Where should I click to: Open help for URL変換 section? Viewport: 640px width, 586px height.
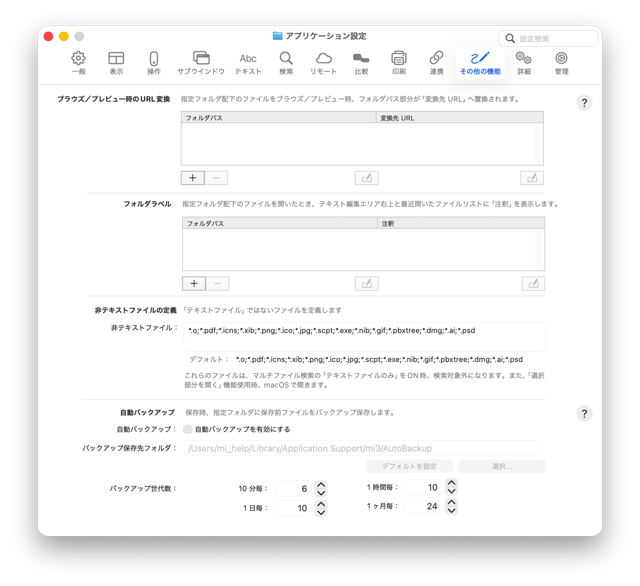pyautogui.click(x=584, y=103)
